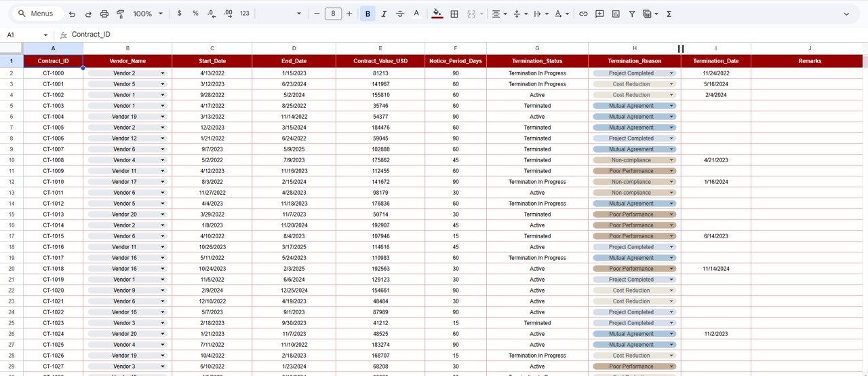The height and width of the screenshot is (376, 868).
Task: Click the Print icon
Action: [104, 14]
